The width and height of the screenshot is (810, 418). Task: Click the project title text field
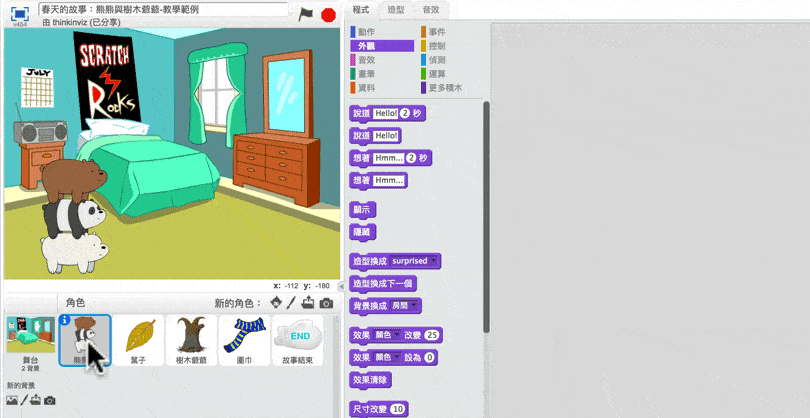pos(163,9)
